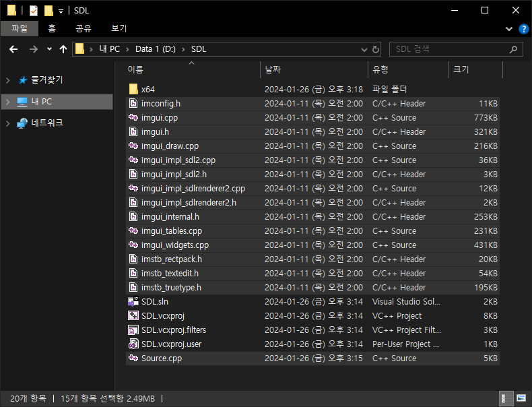Select the imgui_widgets.cpp file name
The width and height of the screenshot is (532, 407).
coord(175,245)
